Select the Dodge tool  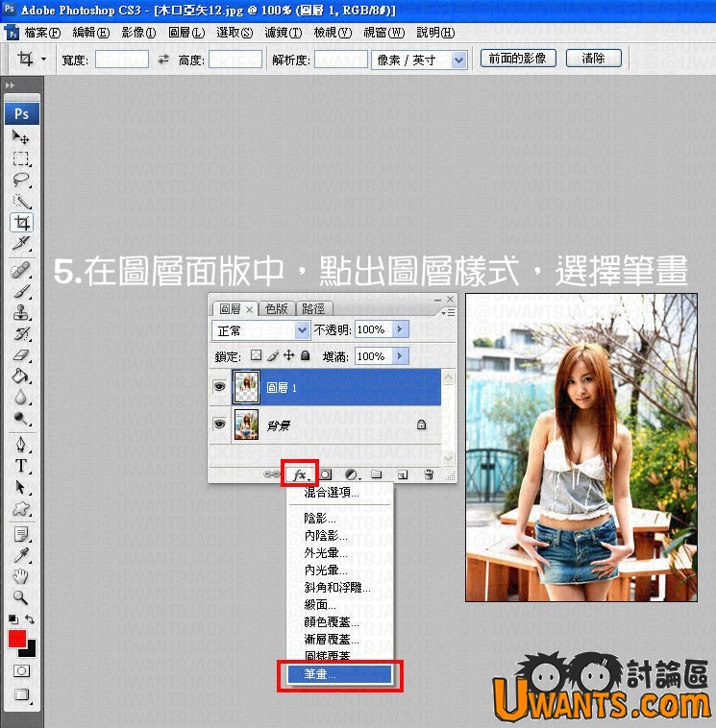[20, 419]
